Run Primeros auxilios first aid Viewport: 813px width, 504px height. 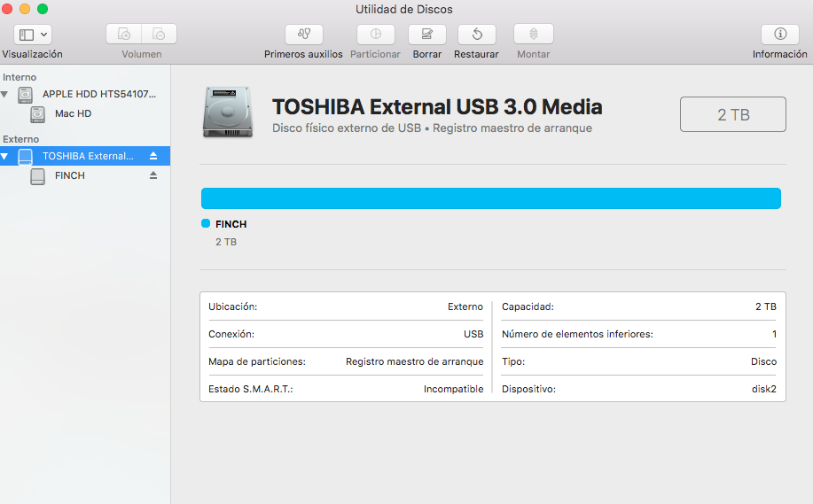[x=304, y=35]
